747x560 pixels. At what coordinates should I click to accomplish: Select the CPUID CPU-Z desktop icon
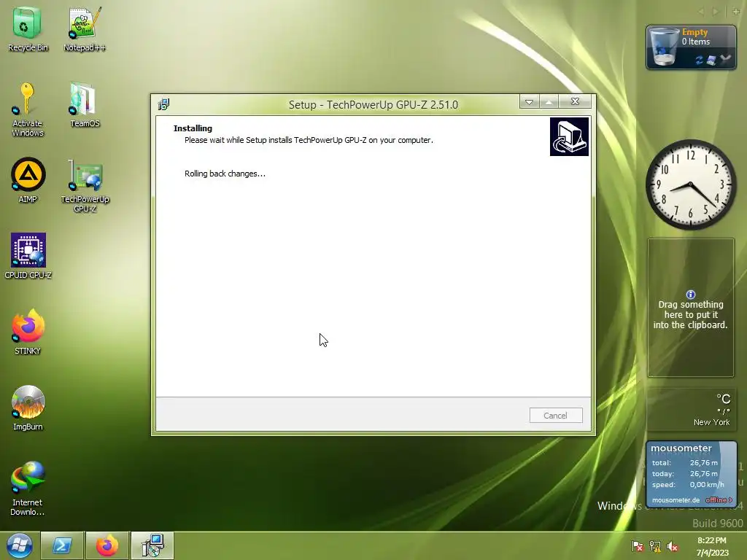click(x=28, y=256)
